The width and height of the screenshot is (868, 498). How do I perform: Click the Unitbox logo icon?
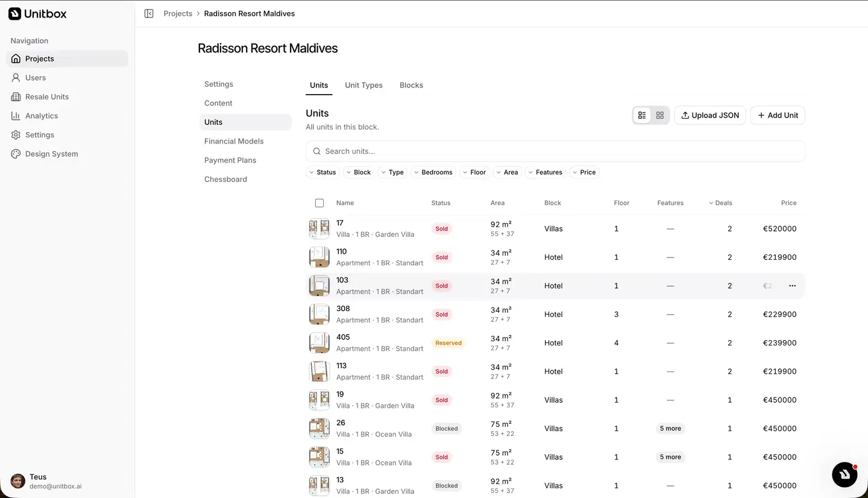(x=14, y=13)
